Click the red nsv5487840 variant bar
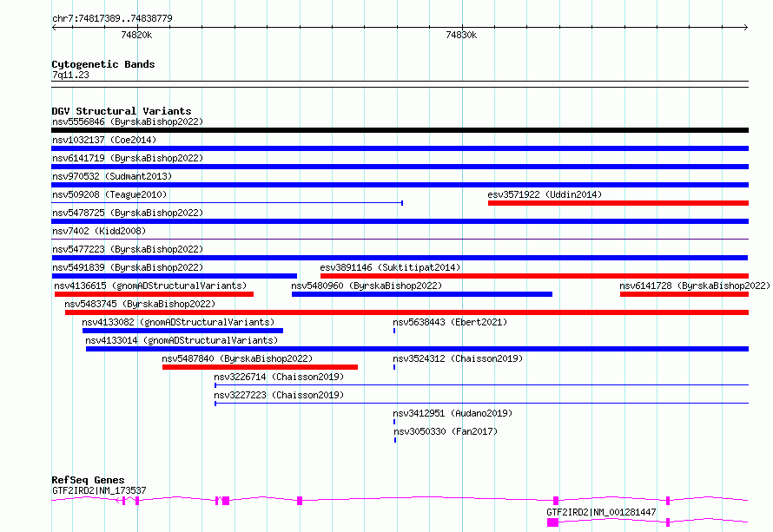773x532 pixels. 260,367
